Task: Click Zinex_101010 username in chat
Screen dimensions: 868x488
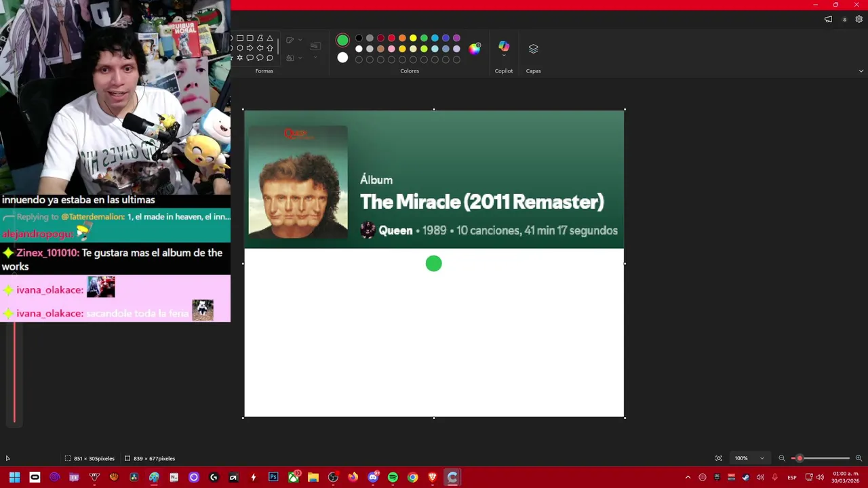Action: pos(47,253)
